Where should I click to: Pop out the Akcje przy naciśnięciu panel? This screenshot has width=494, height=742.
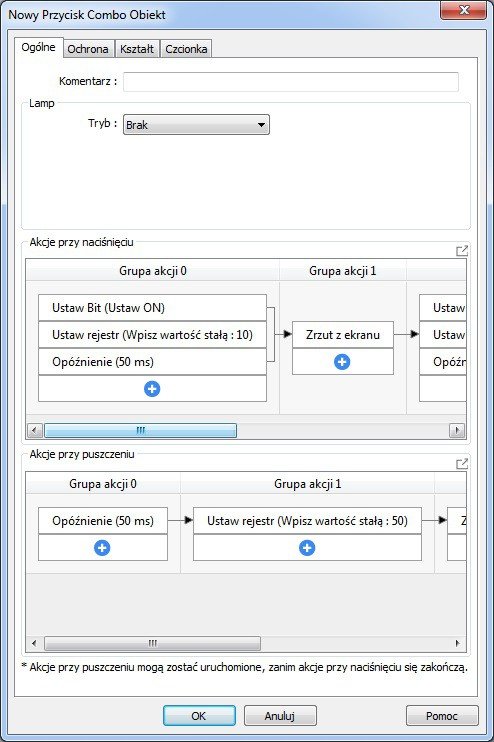[462, 250]
